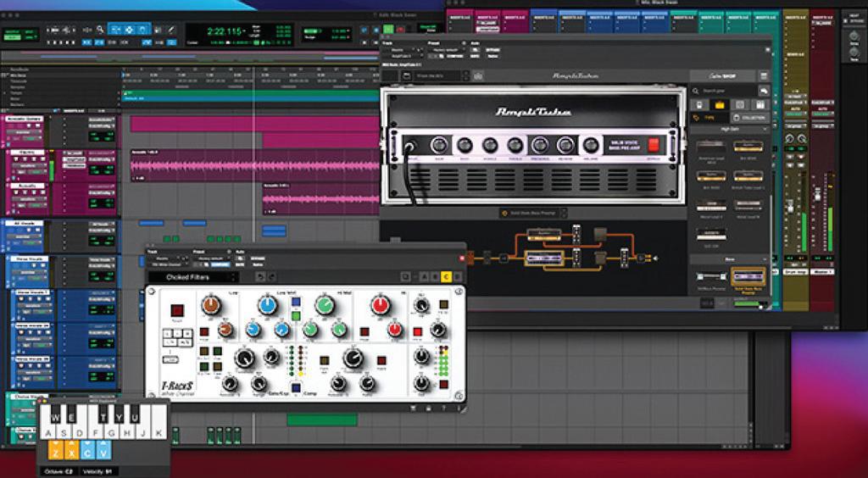Select the highlighted bass preamp block in signal chain
Screen dimensions: 868x478
click(x=544, y=258)
